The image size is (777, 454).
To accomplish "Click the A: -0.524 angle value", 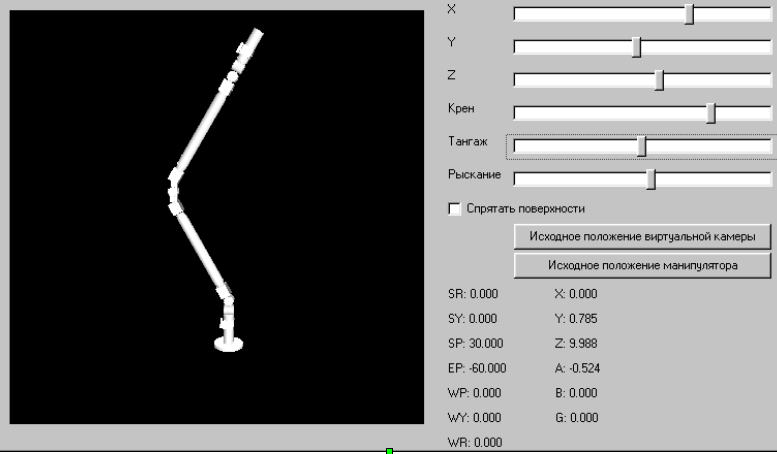I will 577,368.
